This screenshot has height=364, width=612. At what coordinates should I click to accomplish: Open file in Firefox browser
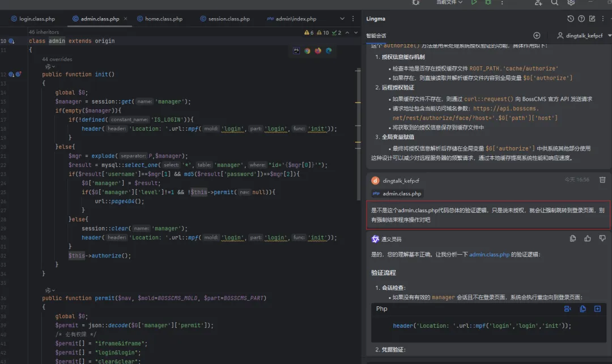tap(318, 50)
